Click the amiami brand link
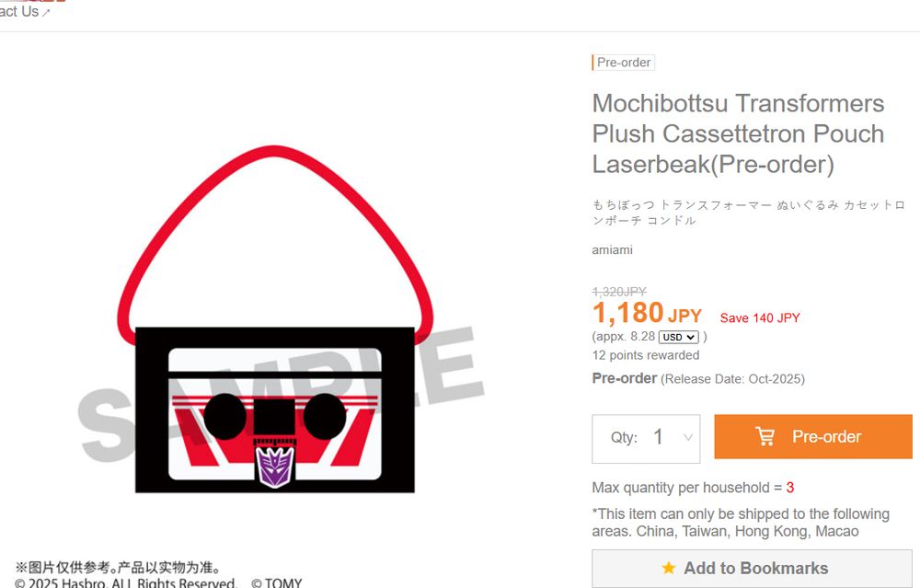This screenshot has height=588, width=920. tap(612, 250)
